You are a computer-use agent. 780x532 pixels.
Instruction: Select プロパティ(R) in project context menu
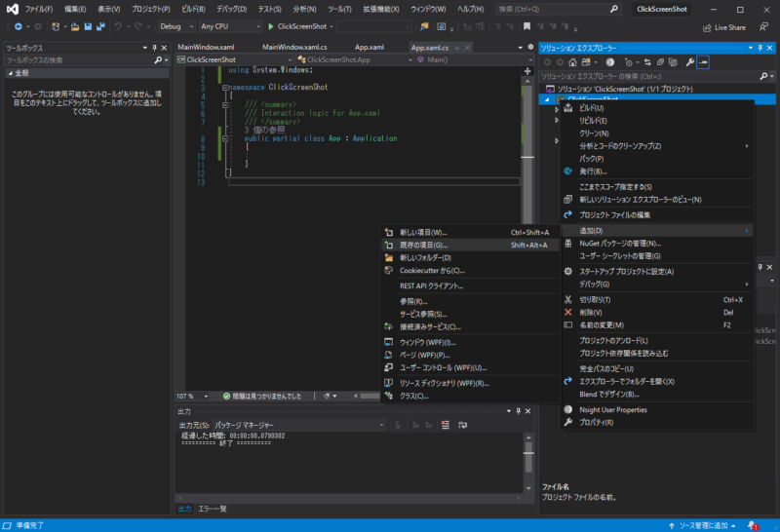click(657, 422)
